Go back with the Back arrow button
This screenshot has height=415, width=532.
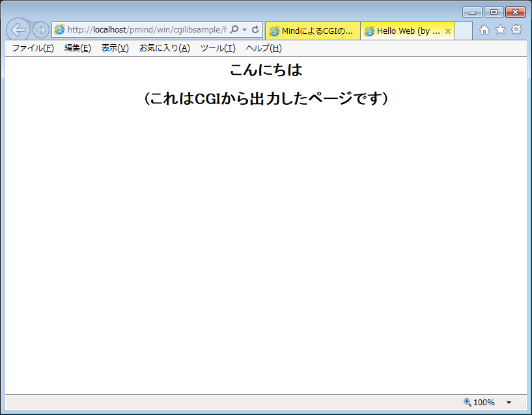point(18,30)
